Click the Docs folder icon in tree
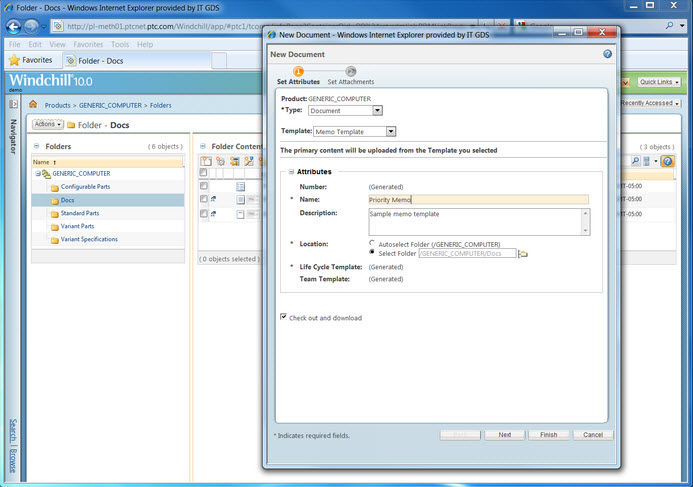This screenshot has height=487, width=693. 55,201
